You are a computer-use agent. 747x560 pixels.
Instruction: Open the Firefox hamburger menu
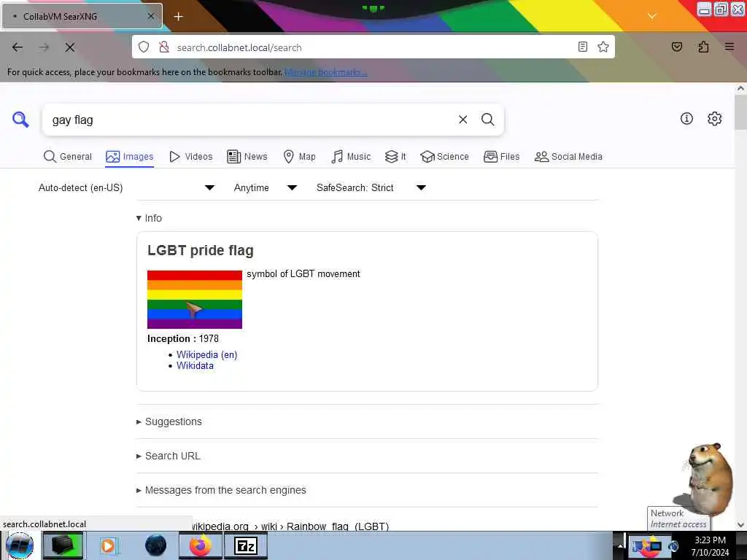pyautogui.click(x=729, y=47)
